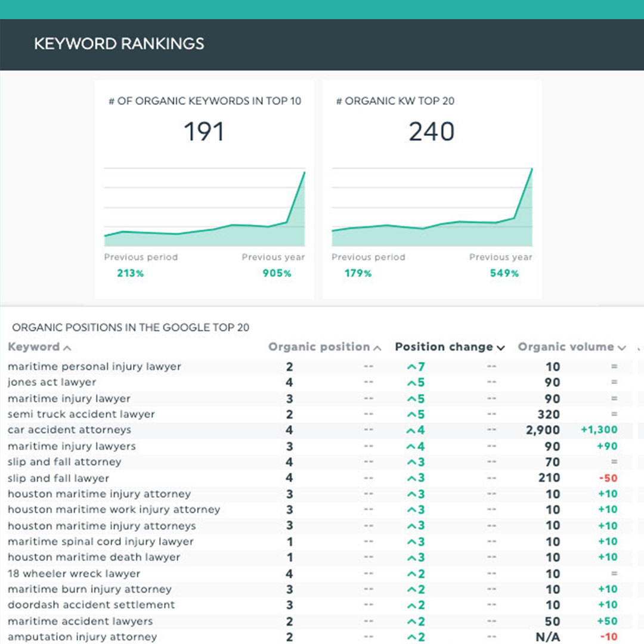Click the KEYWORD RANKINGS header title
Screen dimensions: 644x644
click(119, 44)
